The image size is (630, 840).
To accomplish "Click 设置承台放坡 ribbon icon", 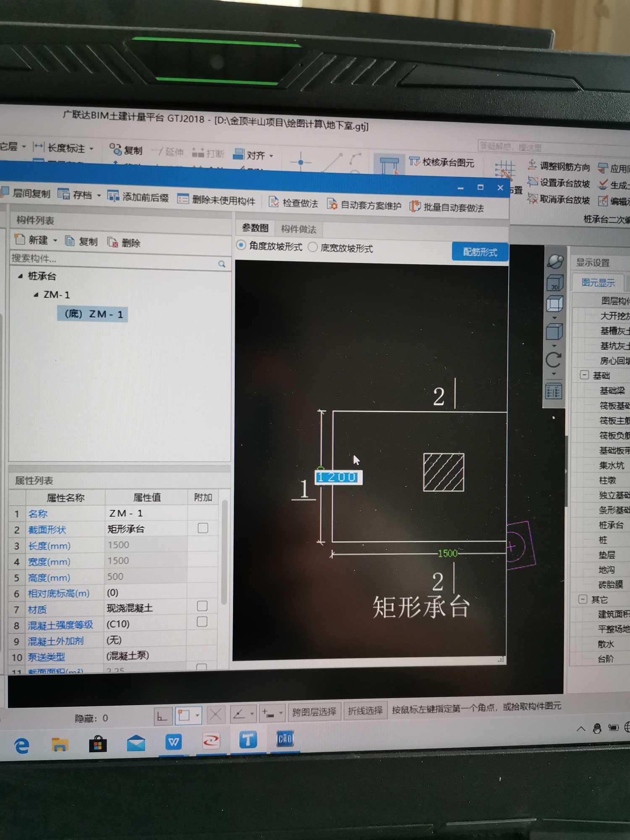I will 533,182.
